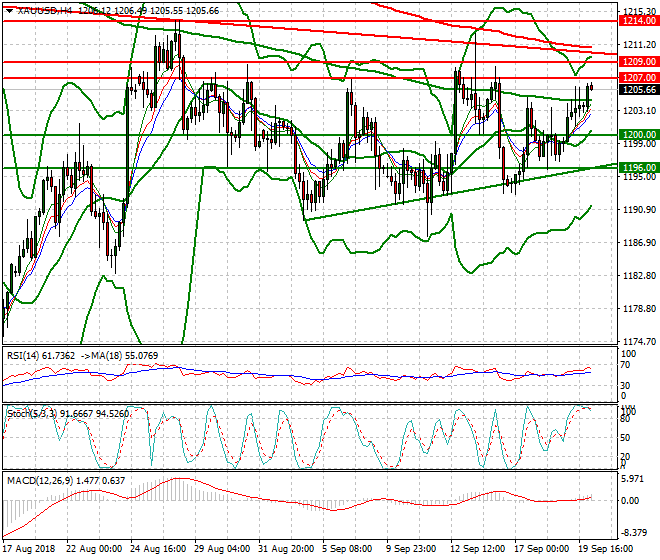Screen dimensions: 660x560
Task: Click the 12 Sep 12:00 time label
Action: (477, 549)
